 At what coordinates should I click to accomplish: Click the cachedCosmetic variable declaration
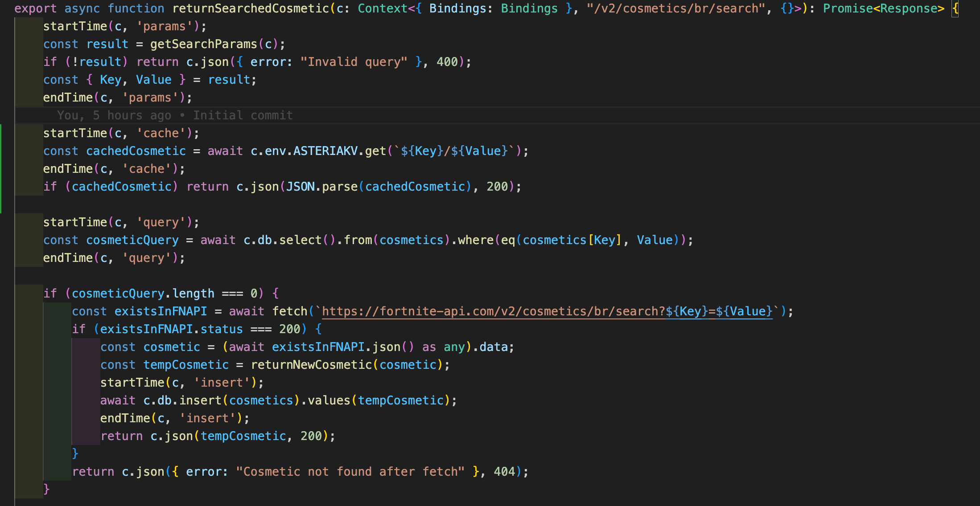[136, 151]
